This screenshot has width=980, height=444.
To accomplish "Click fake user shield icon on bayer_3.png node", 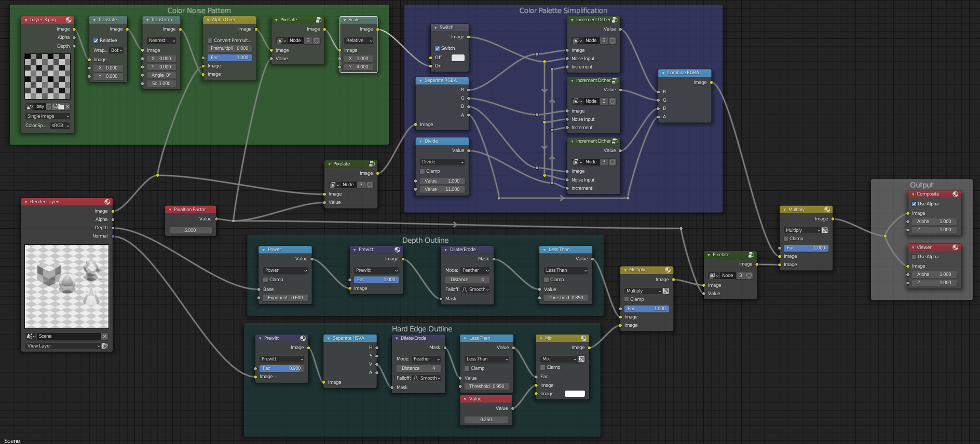I will (49, 106).
